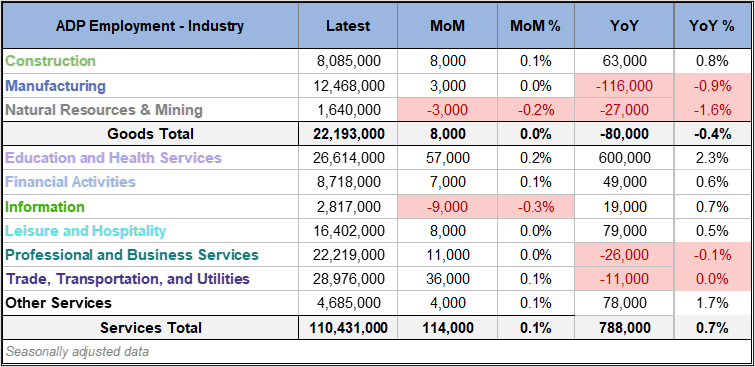The height and width of the screenshot is (367, 755).
Task: Select Financial Activities Latest value 8,718,000
Action: point(349,182)
